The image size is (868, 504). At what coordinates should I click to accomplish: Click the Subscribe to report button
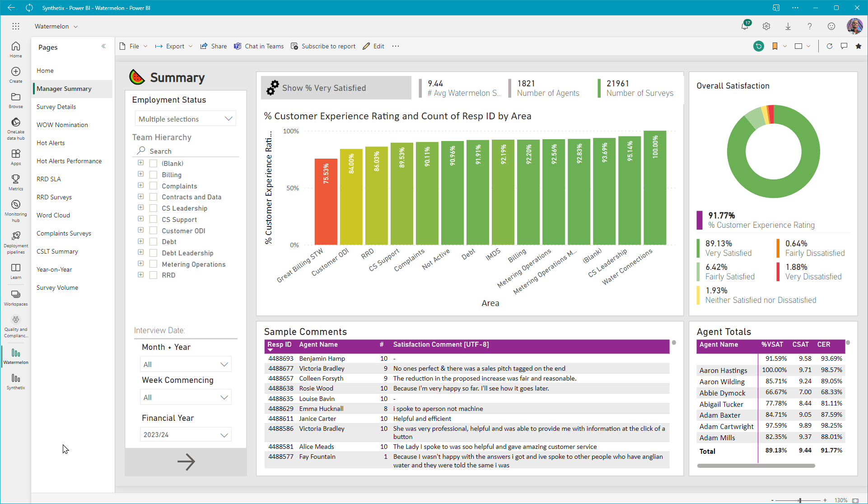point(323,46)
